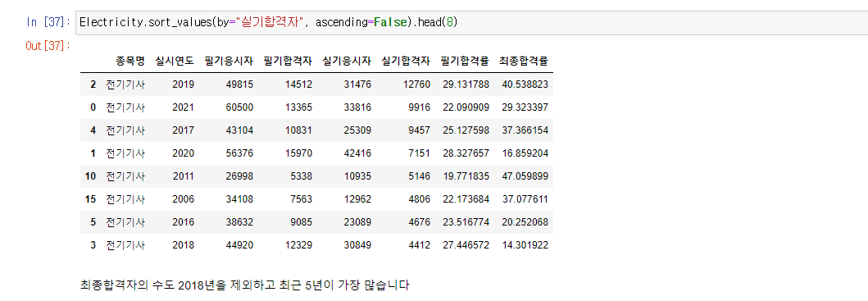Click the value 9916
The width and height of the screenshot is (868, 301).
click(420, 107)
